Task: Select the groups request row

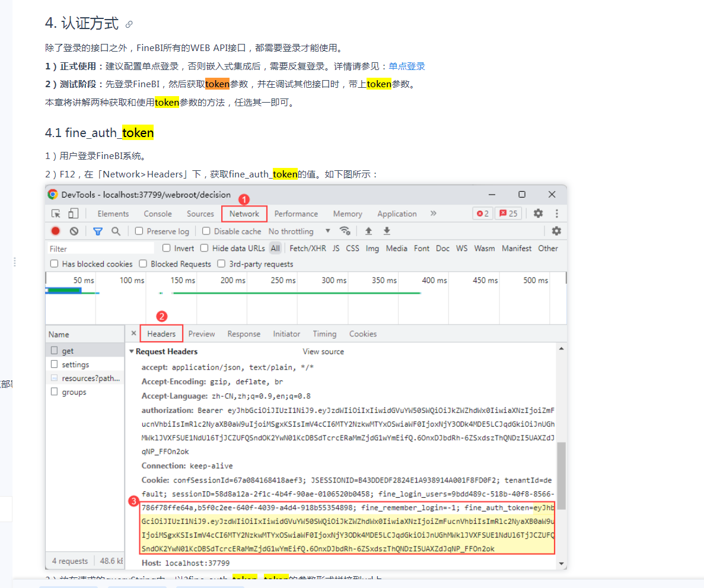Action: [85, 392]
